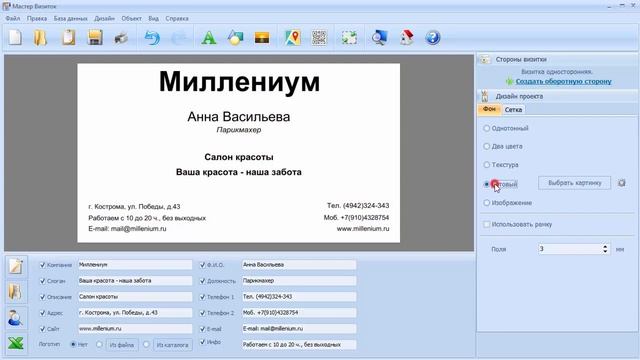Insert a QR code using the QR icon
Image resolution: width=640 pixels, height=360 pixels.
319,38
